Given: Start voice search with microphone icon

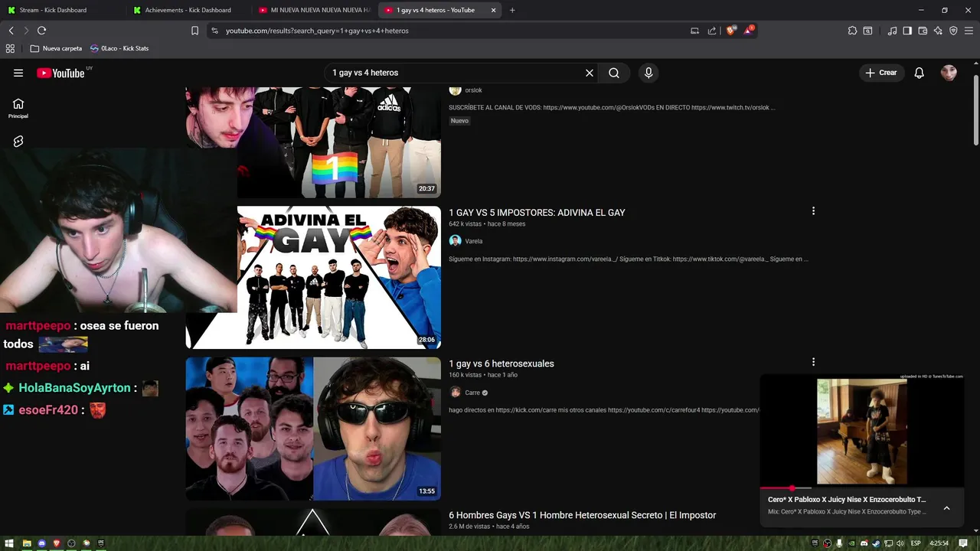Looking at the screenshot, I should click(648, 73).
